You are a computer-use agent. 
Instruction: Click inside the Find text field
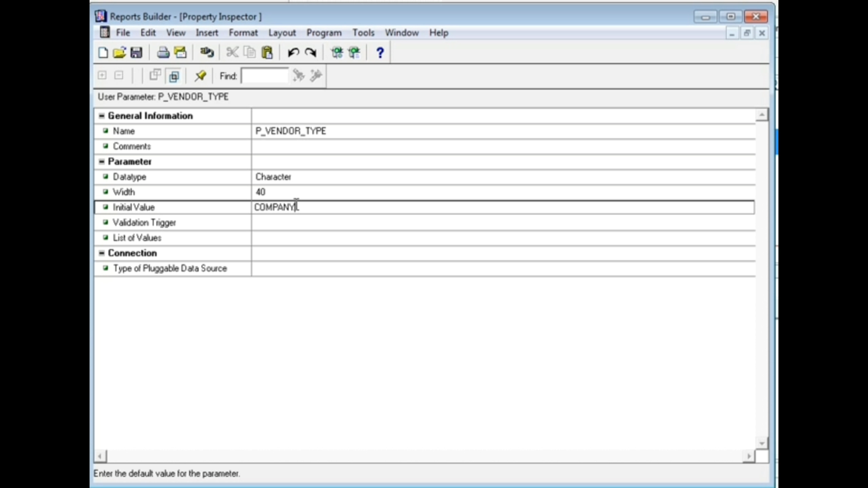click(265, 75)
